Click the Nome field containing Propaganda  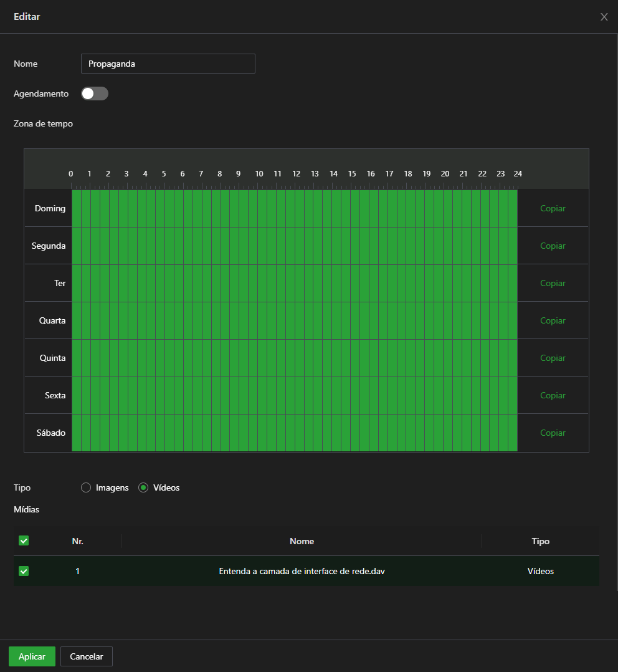168,64
